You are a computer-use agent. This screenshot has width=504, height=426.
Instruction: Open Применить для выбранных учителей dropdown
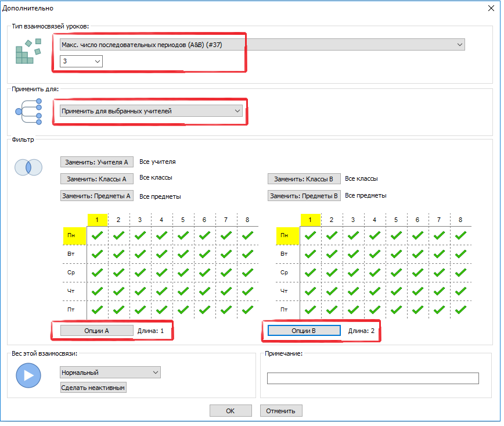point(151,110)
